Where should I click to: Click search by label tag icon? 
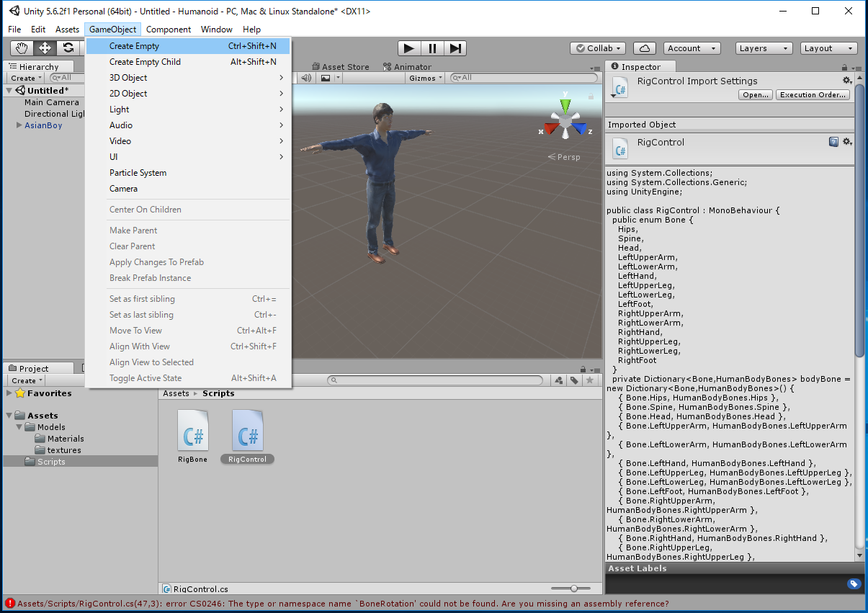pos(574,380)
